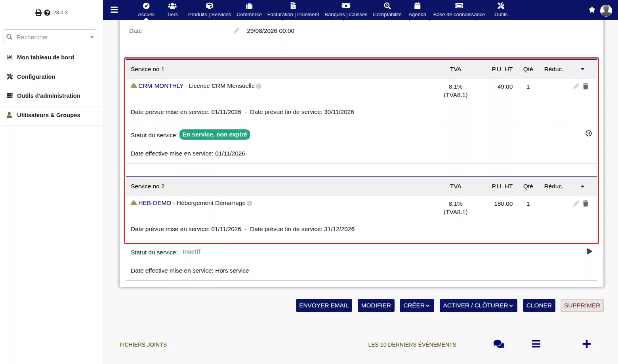
Task: Expand the Rechercher search dropdown arrow
Action: [92, 37]
